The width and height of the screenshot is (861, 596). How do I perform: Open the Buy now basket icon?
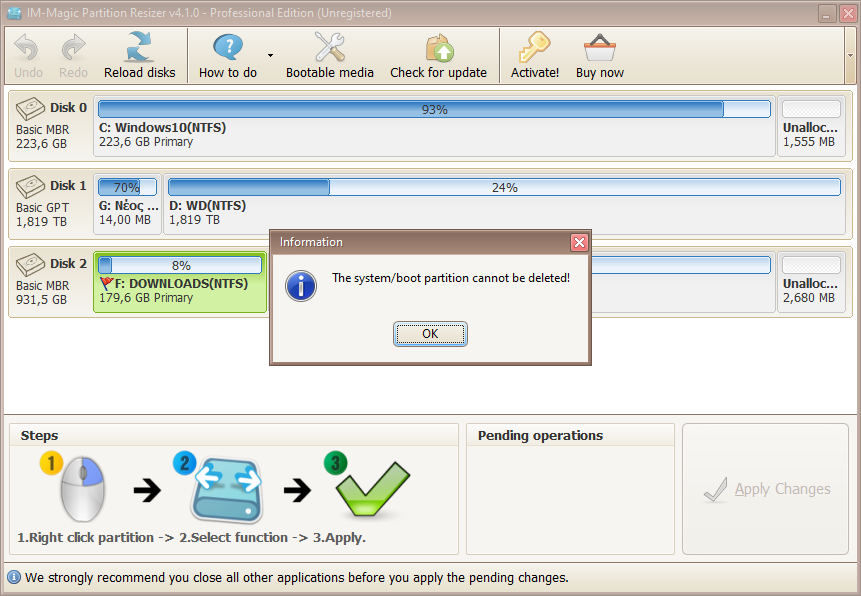tap(600, 47)
